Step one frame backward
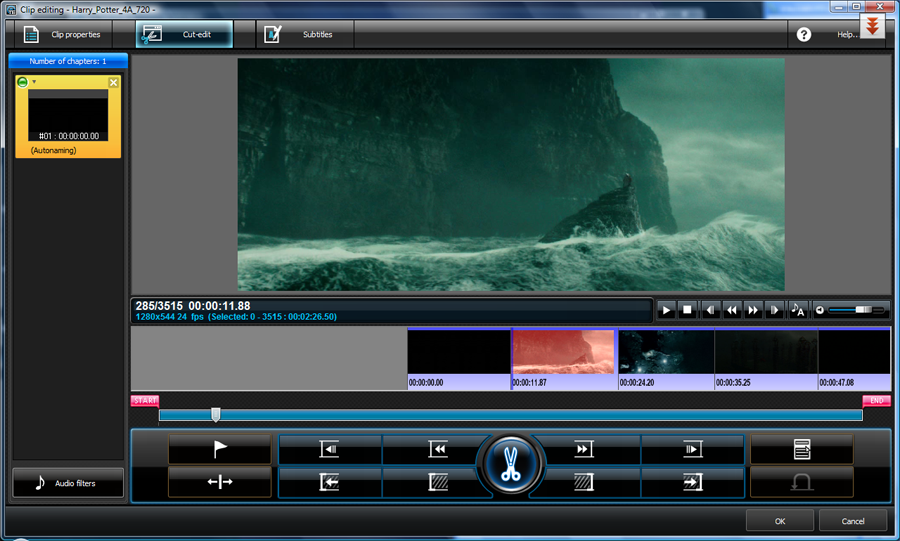The image size is (900, 541). coord(710,310)
